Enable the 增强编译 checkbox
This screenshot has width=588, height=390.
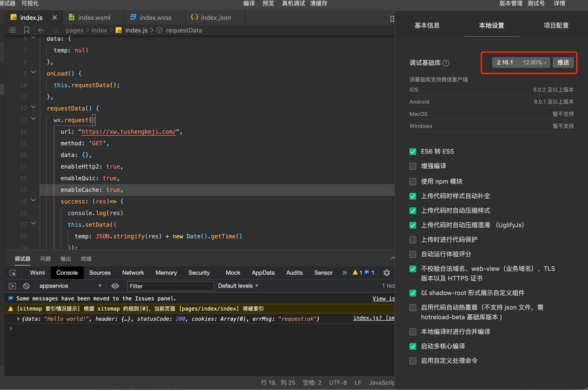413,166
